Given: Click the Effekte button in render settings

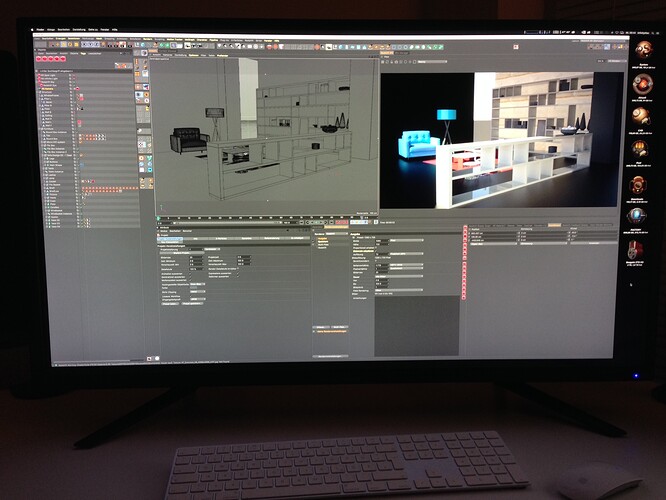Looking at the screenshot, I should 321,327.
